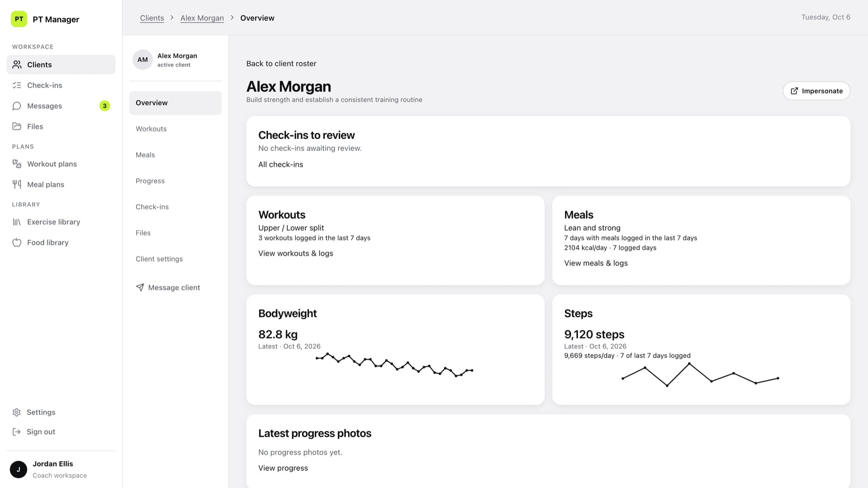
Task: Click the 82.8 kg bodyweight value
Action: click(278, 334)
